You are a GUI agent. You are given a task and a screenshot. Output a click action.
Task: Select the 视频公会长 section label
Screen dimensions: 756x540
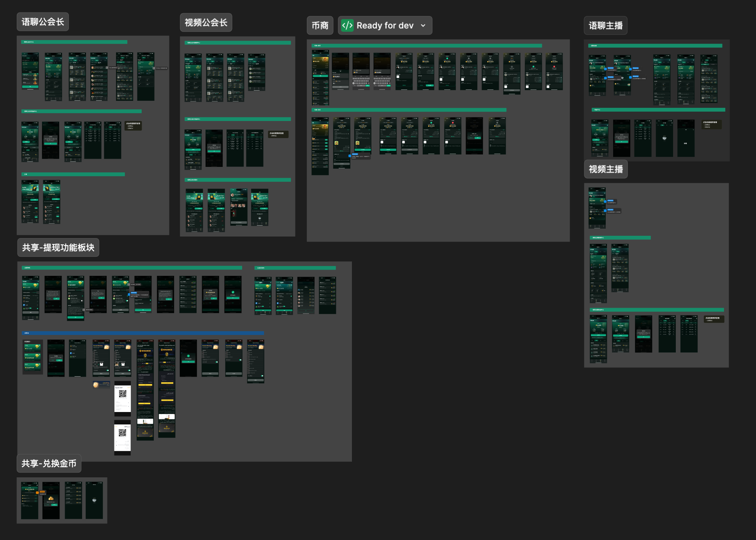206,23
